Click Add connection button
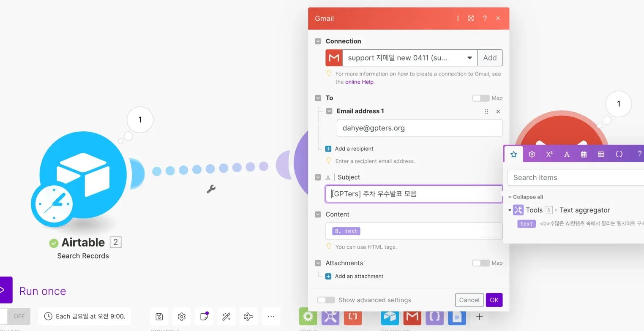The image size is (644, 331). tap(490, 58)
